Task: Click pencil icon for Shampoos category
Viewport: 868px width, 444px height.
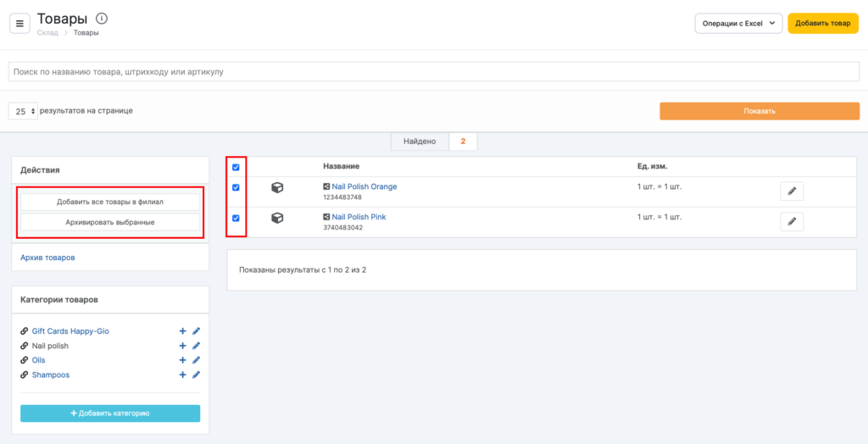Action: [x=196, y=375]
